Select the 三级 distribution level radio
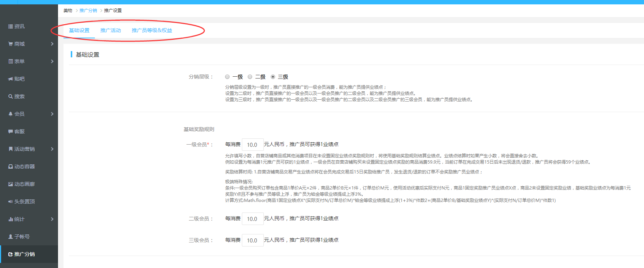 tap(273, 77)
